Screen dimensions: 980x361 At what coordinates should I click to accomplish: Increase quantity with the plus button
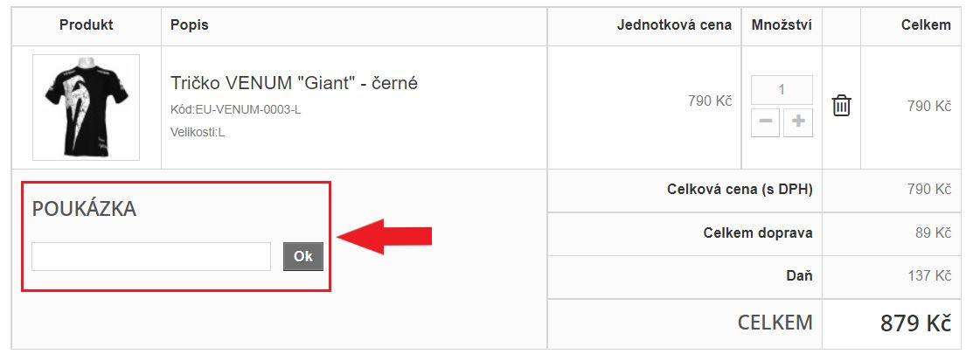(x=797, y=122)
